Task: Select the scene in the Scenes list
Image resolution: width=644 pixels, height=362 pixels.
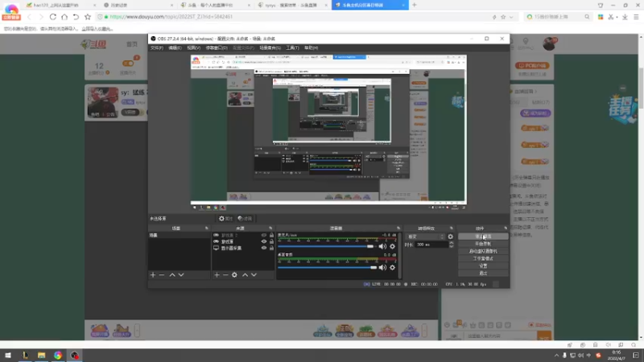Action: pyautogui.click(x=179, y=235)
